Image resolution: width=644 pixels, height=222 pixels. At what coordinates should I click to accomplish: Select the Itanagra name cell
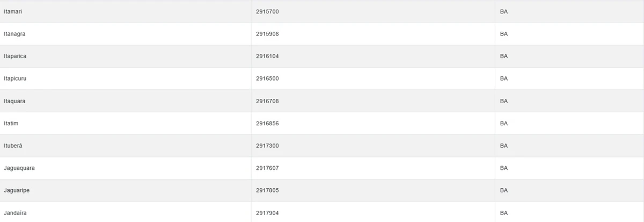[14, 34]
